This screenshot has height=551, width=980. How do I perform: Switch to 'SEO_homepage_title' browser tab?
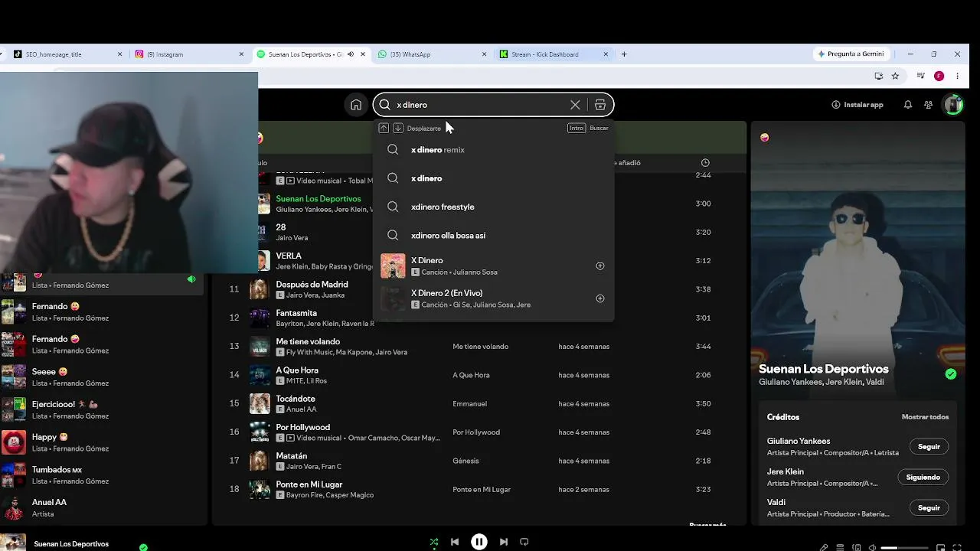tap(67, 54)
